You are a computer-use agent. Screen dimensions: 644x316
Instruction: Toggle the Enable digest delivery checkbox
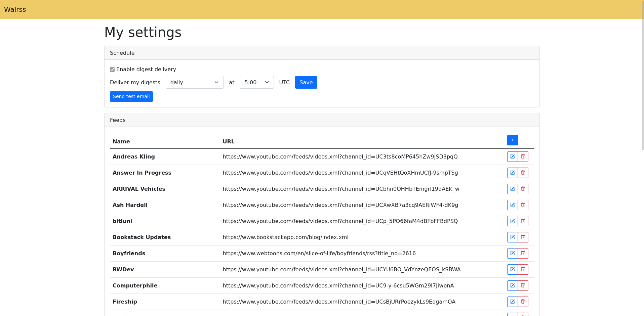(112, 70)
